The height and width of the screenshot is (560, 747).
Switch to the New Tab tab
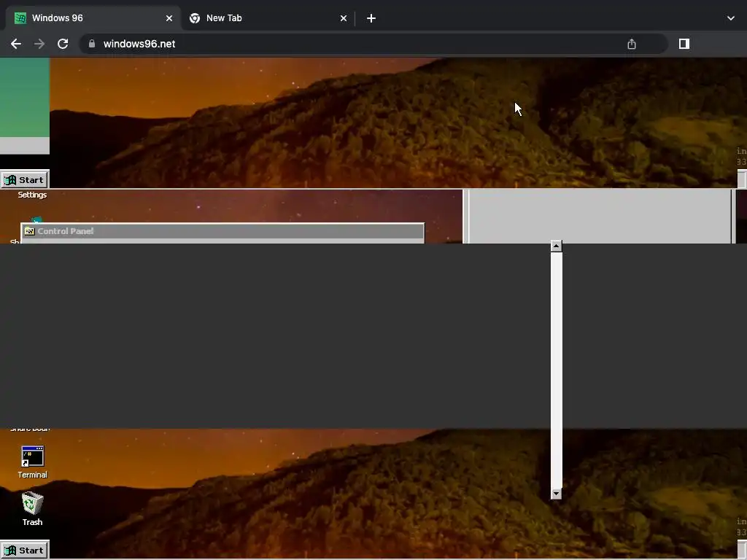pyautogui.click(x=268, y=18)
